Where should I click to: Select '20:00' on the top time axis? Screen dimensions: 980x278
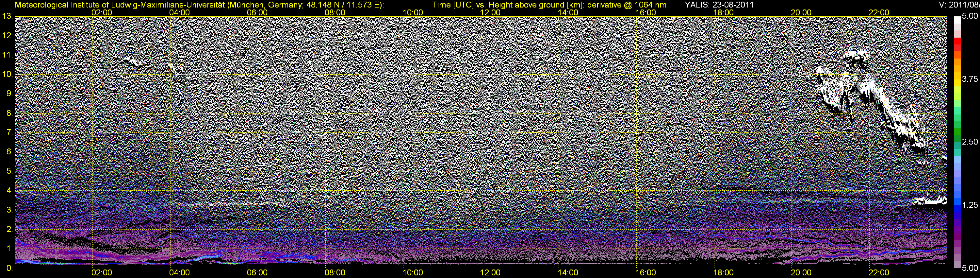click(801, 12)
